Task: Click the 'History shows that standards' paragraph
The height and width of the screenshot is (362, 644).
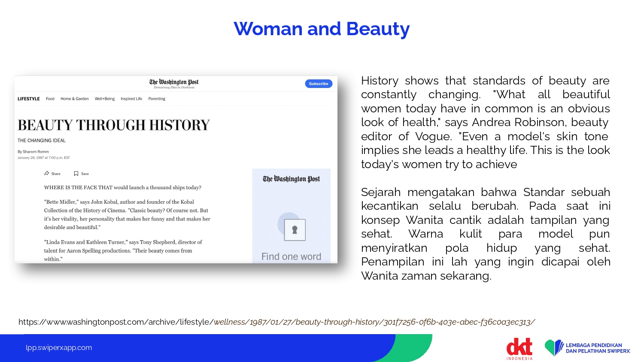Action: pos(486,122)
